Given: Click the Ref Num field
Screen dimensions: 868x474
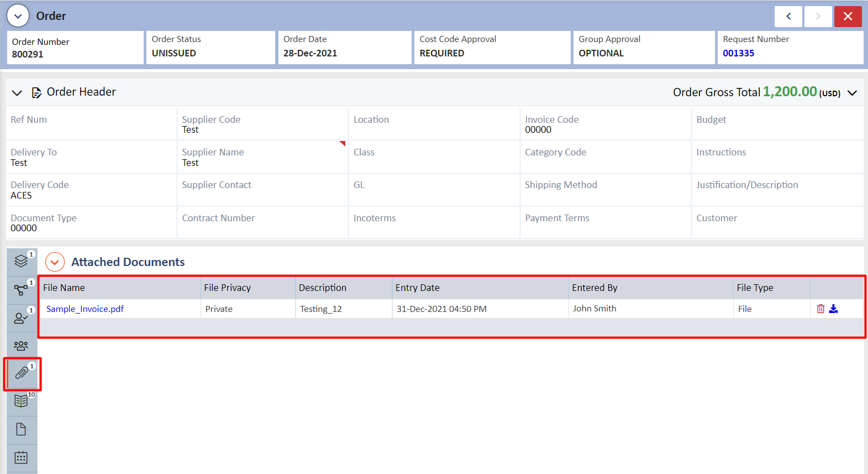Looking at the screenshot, I should tap(91, 123).
